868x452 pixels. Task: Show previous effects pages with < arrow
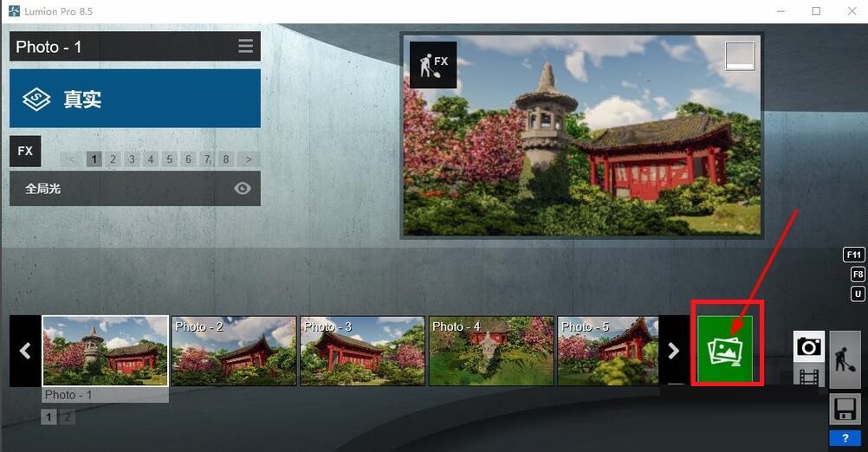click(x=71, y=159)
